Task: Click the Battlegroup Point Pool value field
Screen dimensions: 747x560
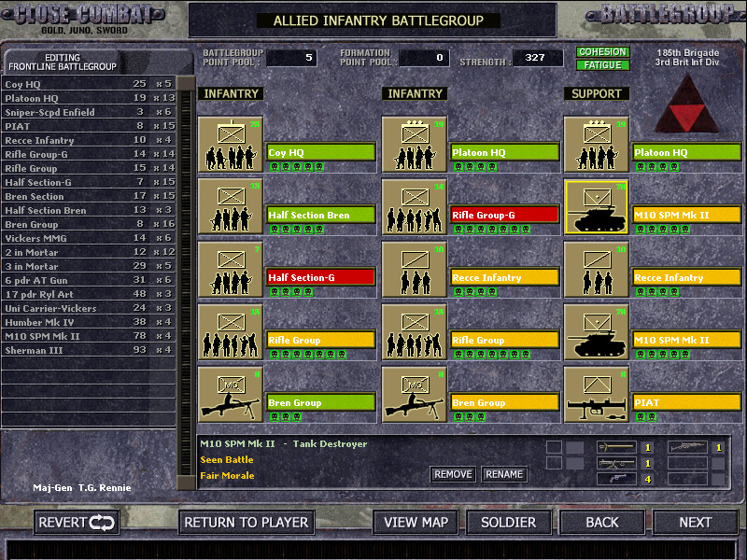Action: coord(291,58)
